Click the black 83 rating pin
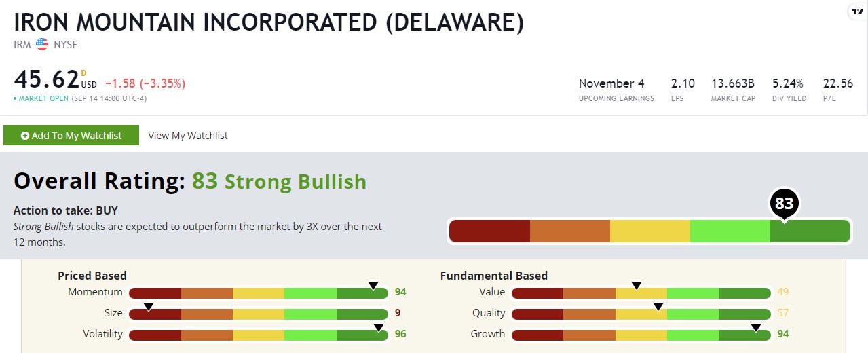Image resolution: width=868 pixels, height=353 pixels. [784, 204]
